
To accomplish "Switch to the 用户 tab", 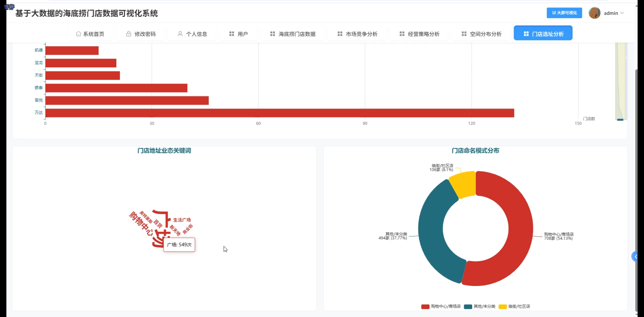I will tap(238, 34).
